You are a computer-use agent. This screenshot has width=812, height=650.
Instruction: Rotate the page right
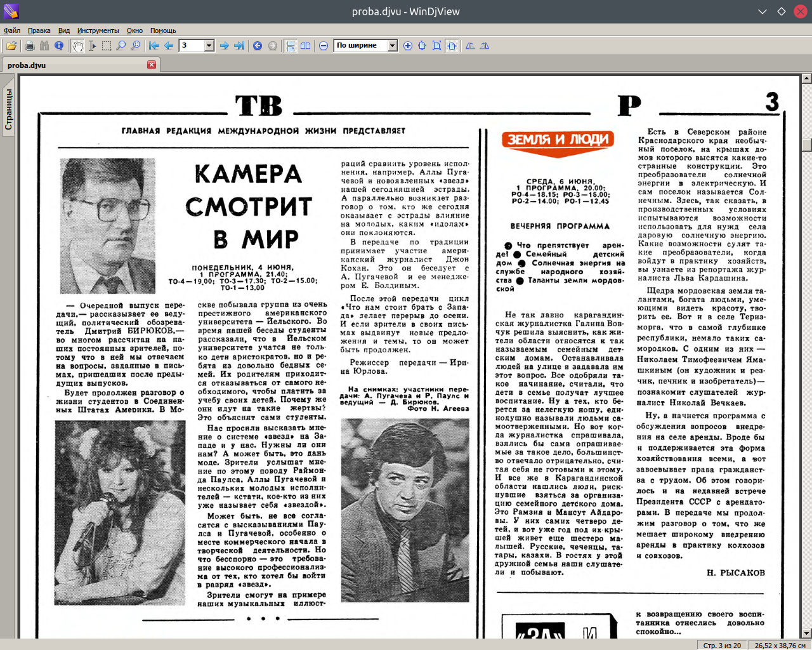(x=485, y=46)
